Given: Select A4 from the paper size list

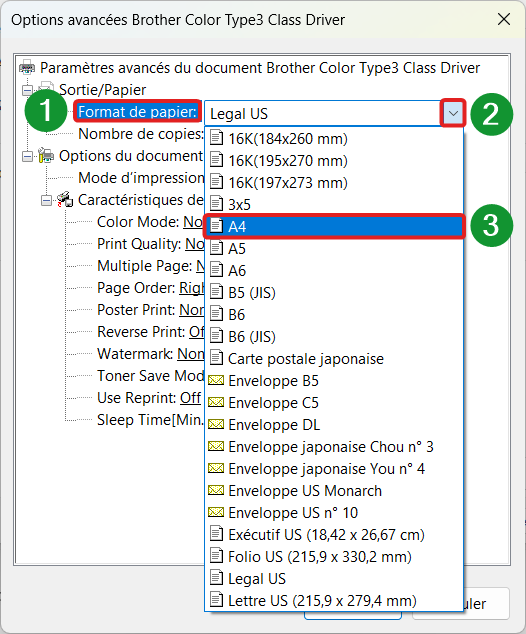Looking at the screenshot, I should [334, 226].
